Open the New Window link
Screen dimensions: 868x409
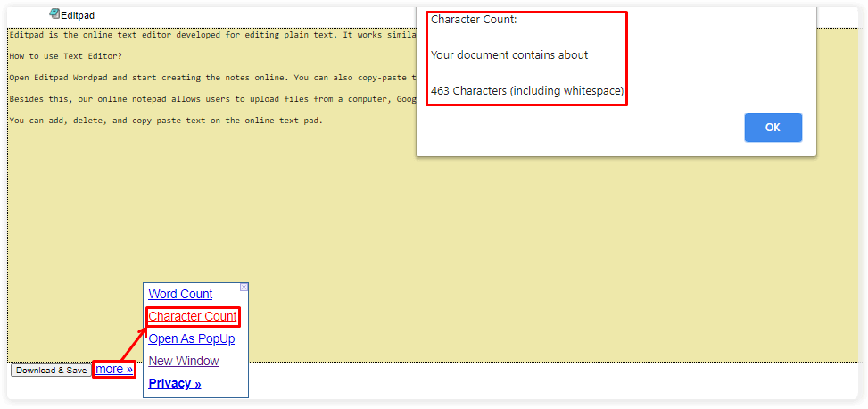tap(184, 361)
